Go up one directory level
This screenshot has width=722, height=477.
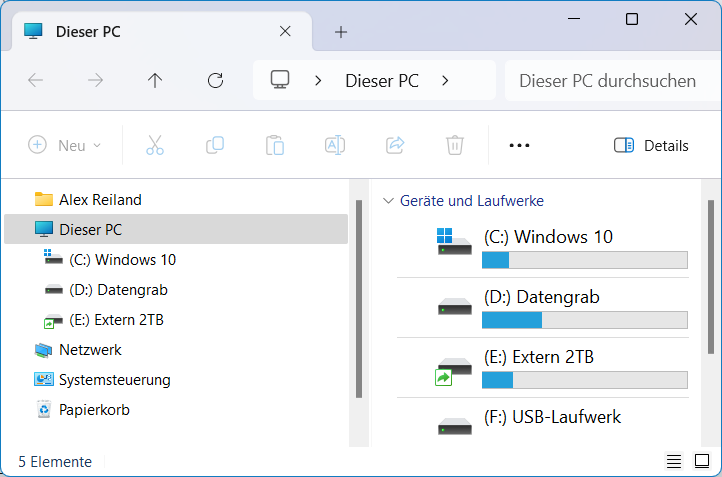tap(154, 81)
